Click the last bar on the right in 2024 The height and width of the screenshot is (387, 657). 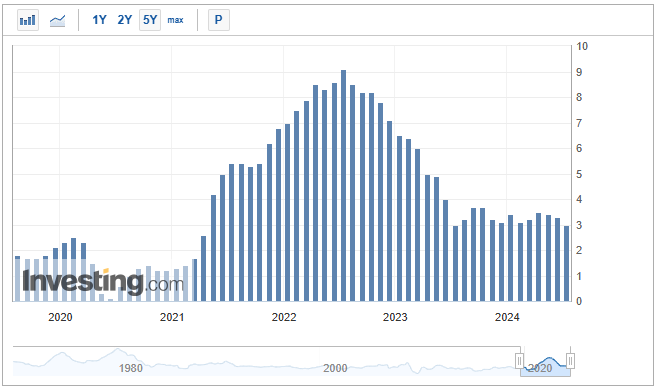coord(566,263)
